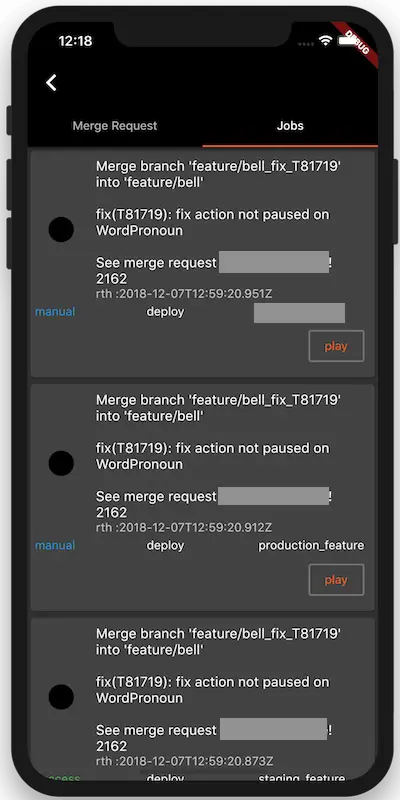Image resolution: width=400 pixels, height=800 pixels.
Task: Play the production_feature deploy job
Action: tap(336, 580)
